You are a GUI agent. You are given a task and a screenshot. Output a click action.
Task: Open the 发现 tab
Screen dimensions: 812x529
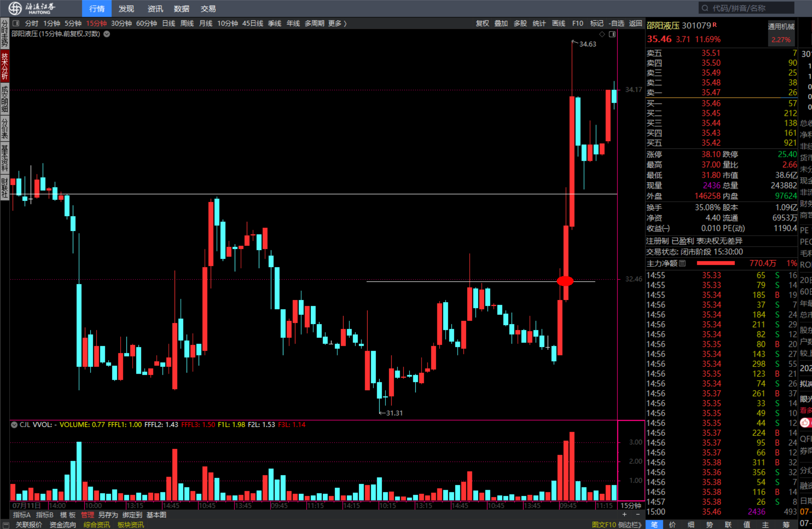pos(126,8)
